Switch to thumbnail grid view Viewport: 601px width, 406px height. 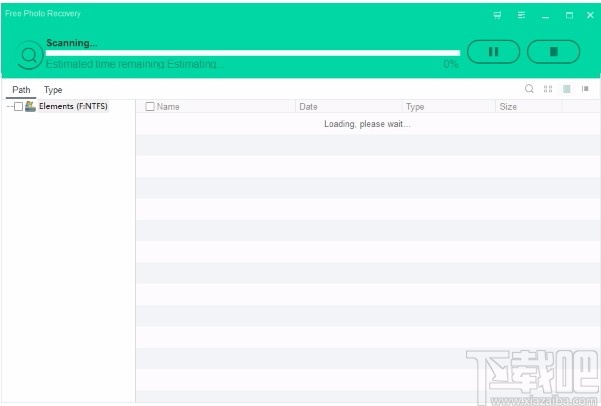[x=548, y=89]
